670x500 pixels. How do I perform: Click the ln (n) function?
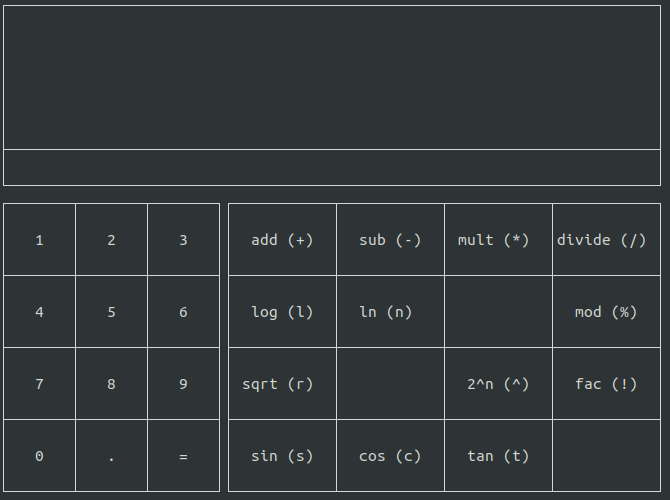391,312
